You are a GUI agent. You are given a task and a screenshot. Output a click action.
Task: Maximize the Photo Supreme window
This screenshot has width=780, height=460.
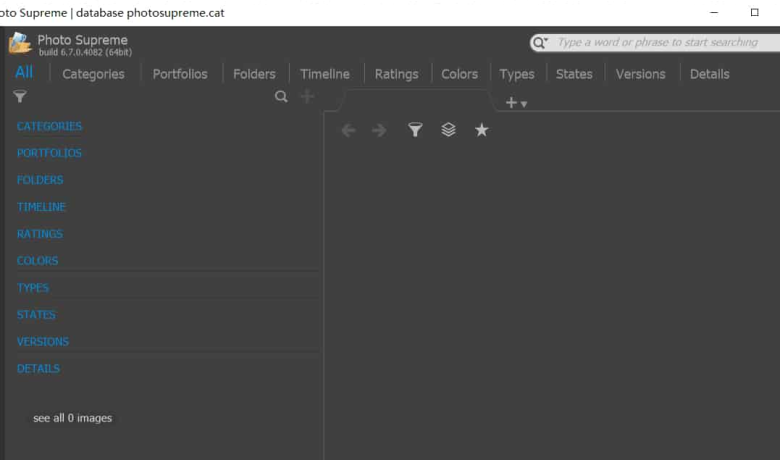pos(755,12)
